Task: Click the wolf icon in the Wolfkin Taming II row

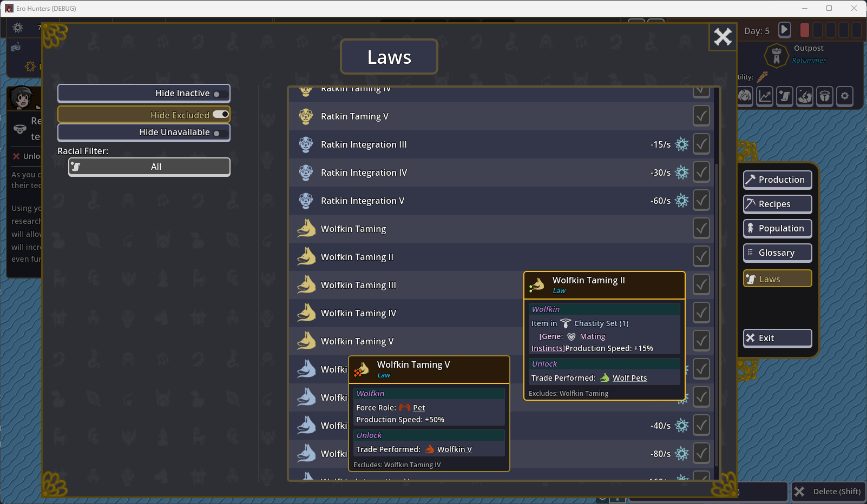Action: pyautogui.click(x=306, y=257)
